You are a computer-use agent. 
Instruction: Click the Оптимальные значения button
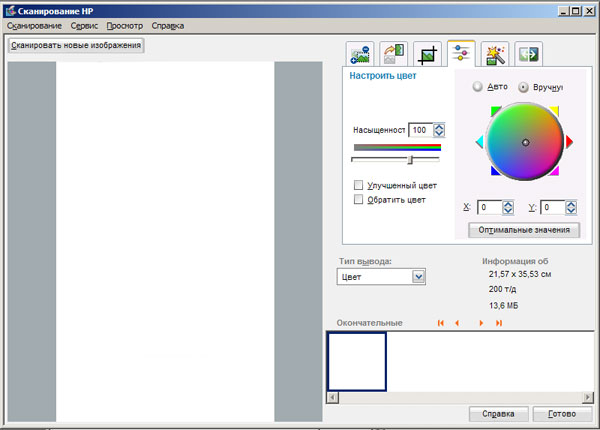524,230
